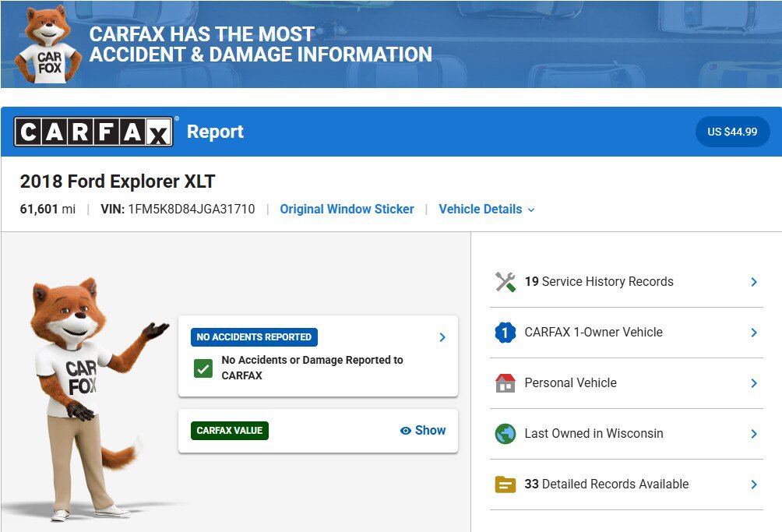The width and height of the screenshot is (782, 532).
Task: Select the VIN number 1FM5K8D84JGA31710
Action: [192, 209]
